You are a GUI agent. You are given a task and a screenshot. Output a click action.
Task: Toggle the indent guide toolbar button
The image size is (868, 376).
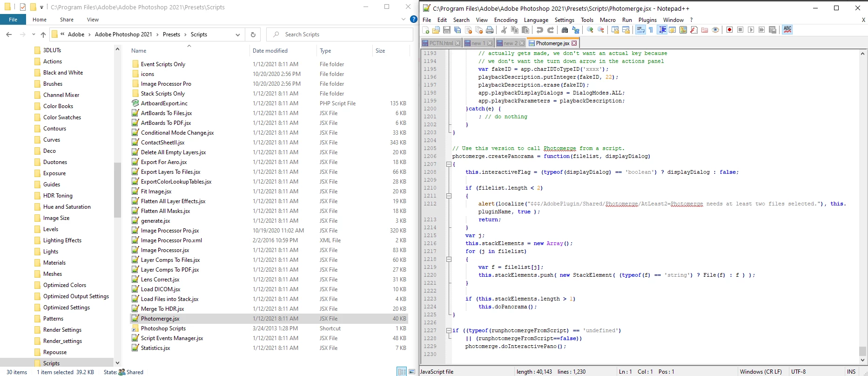(662, 30)
